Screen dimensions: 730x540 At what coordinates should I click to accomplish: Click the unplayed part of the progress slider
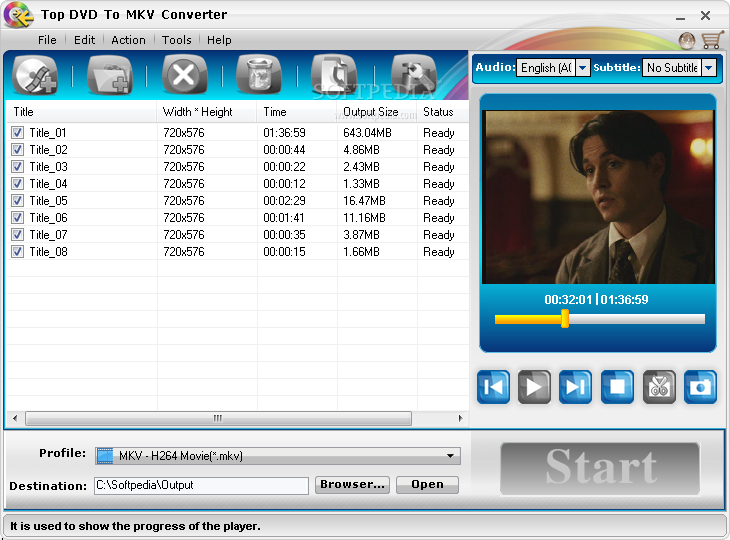[x=636, y=319]
